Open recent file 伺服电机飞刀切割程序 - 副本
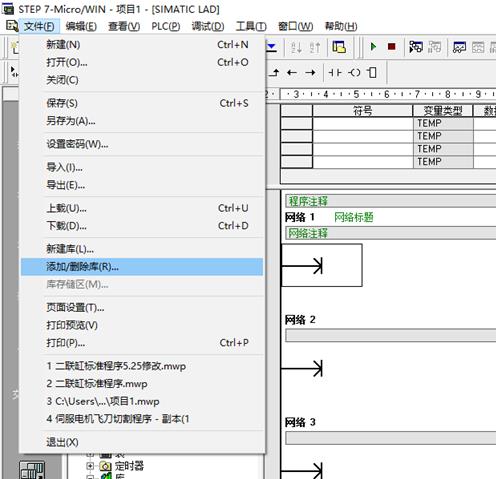The width and height of the screenshot is (496, 479). pos(142,419)
